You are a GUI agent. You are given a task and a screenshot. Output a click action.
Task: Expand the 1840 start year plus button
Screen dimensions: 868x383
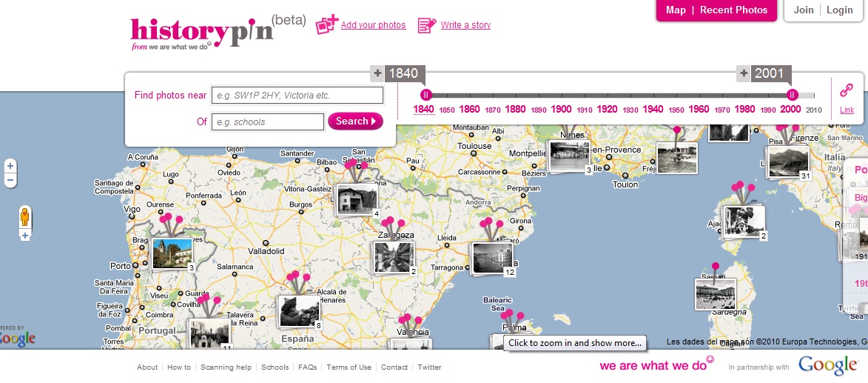tap(377, 73)
